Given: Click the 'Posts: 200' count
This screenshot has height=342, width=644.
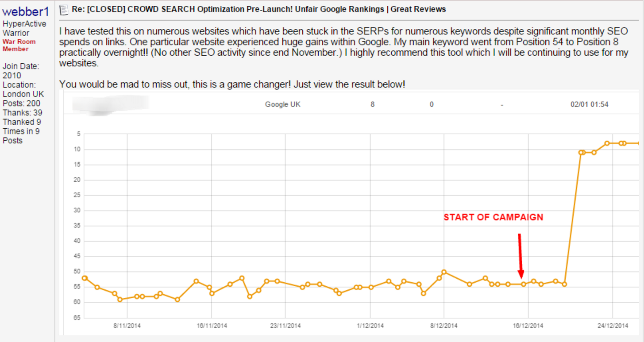Looking at the screenshot, I should [x=21, y=104].
